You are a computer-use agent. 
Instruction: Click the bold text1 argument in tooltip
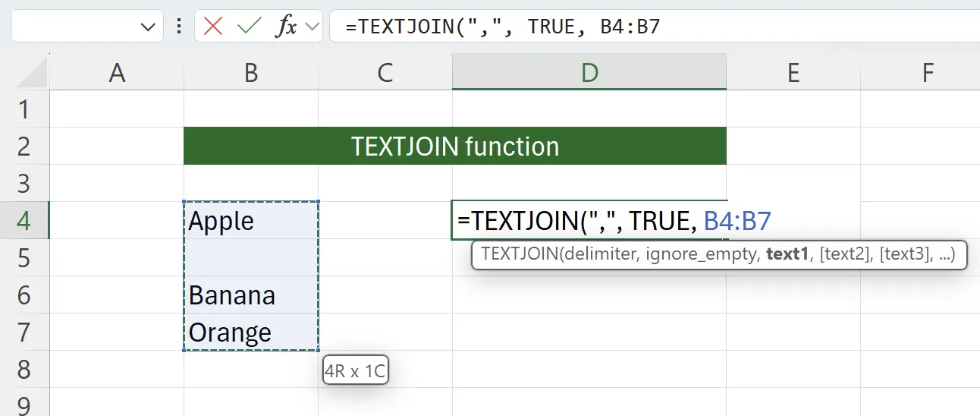(x=788, y=255)
